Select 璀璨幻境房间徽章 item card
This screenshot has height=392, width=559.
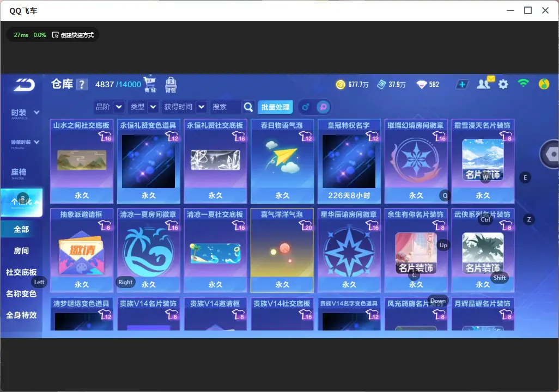pos(416,161)
